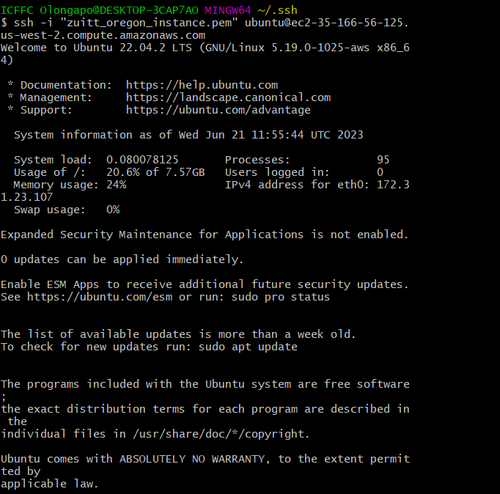
Task: Click the Processes count 95
Action: tap(383, 160)
